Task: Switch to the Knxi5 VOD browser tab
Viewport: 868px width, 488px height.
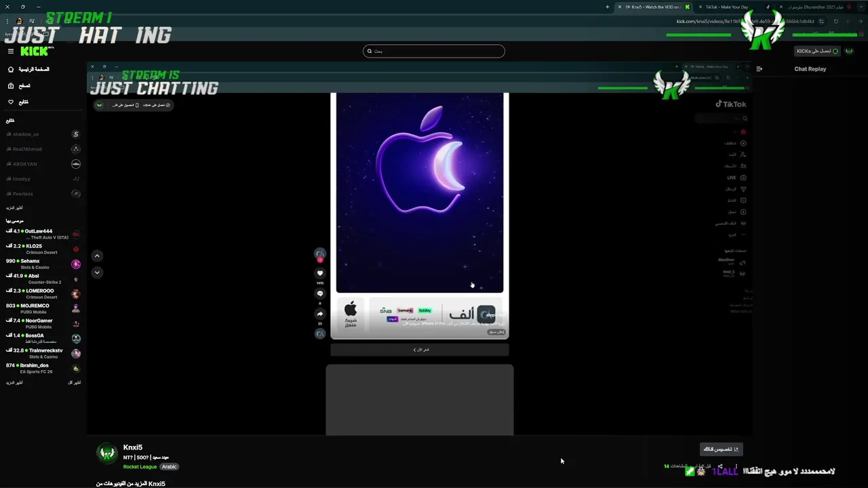Action: coord(654,7)
